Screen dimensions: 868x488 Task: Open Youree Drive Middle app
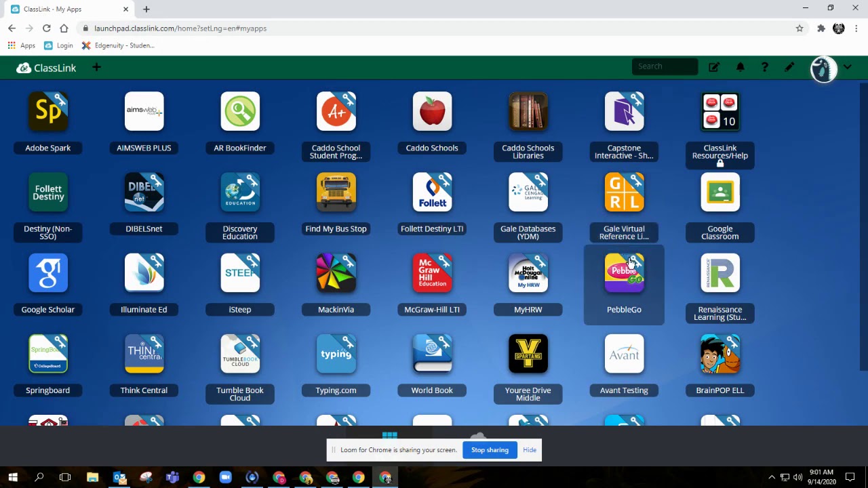coord(528,353)
